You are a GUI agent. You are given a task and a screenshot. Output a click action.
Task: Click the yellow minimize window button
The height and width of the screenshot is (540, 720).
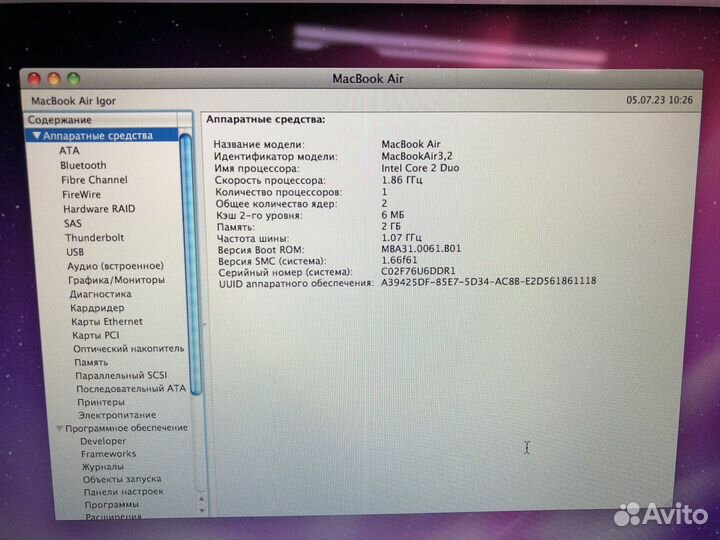click(x=54, y=79)
